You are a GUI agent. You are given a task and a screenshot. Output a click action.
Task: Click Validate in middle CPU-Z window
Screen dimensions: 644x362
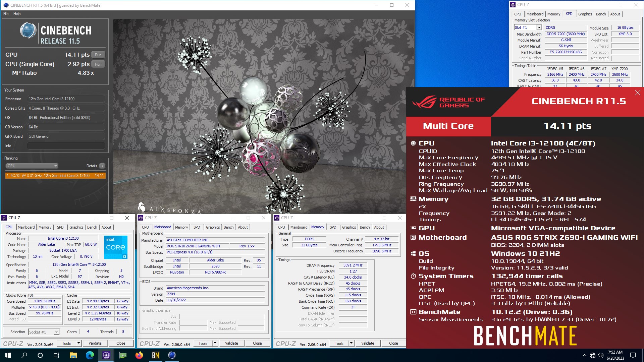(x=231, y=343)
